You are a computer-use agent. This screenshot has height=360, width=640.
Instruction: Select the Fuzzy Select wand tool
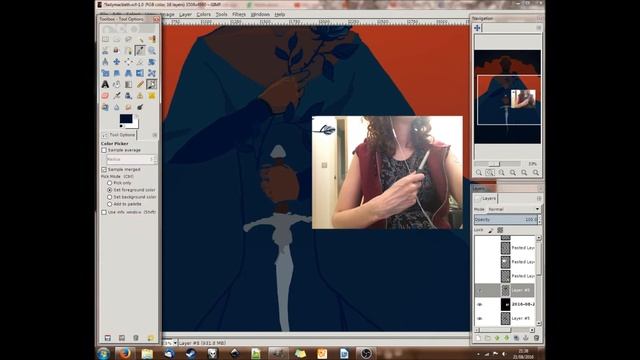140,39
